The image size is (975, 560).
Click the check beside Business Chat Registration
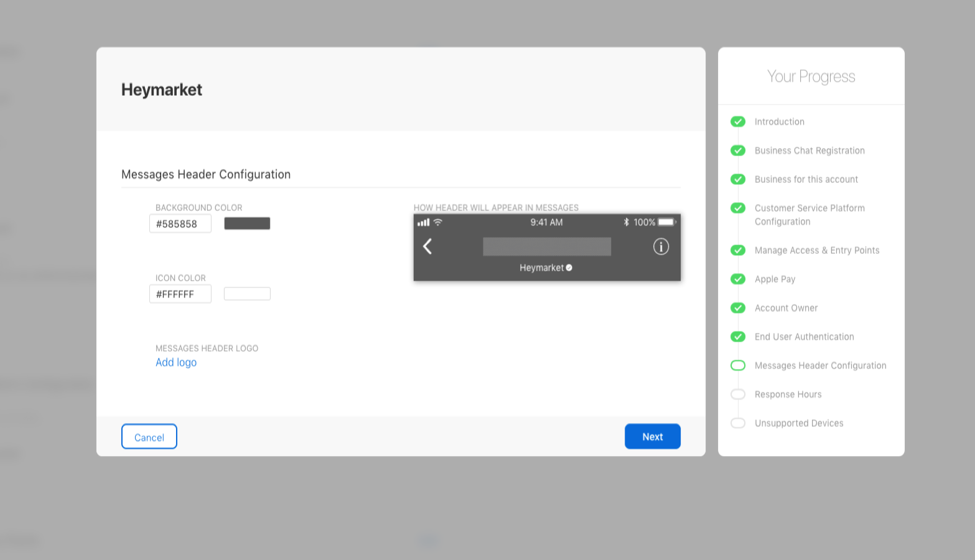click(x=738, y=150)
